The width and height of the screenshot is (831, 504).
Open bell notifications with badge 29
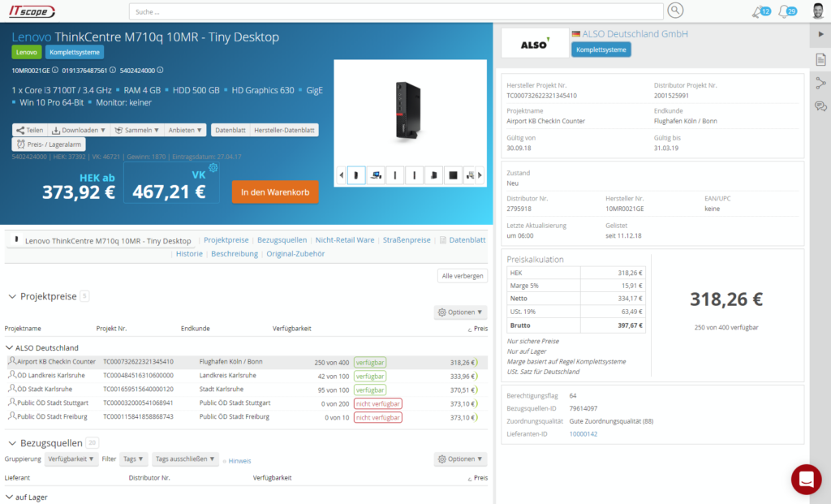click(x=787, y=11)
